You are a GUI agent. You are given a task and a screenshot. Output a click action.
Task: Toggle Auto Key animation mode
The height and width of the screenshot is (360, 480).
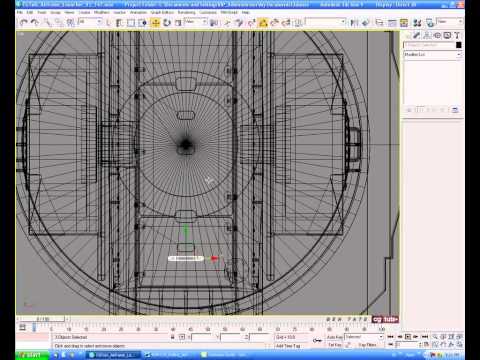click(x=334, y=337)
